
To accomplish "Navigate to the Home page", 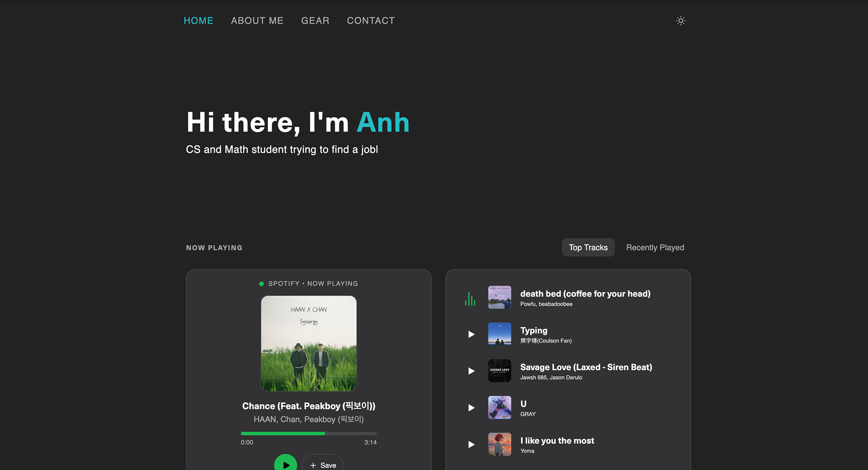I will tap(198, 21).
